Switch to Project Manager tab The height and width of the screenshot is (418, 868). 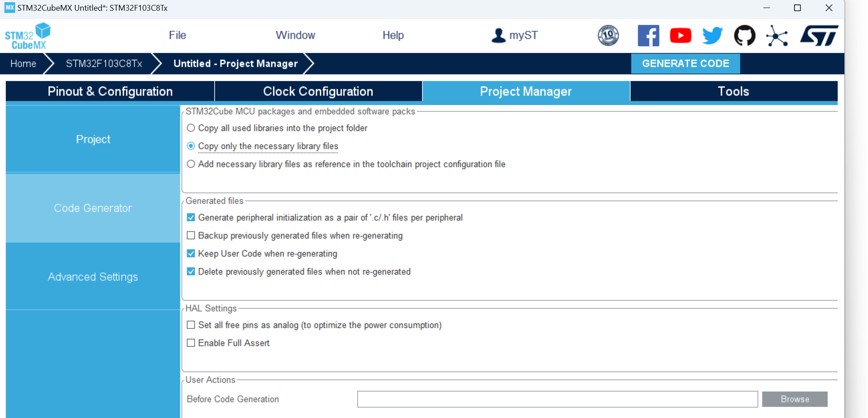(526, 91)
